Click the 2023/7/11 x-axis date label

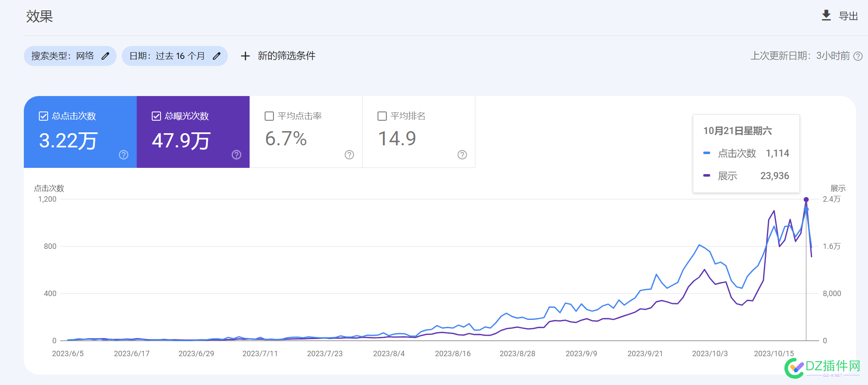260,354
